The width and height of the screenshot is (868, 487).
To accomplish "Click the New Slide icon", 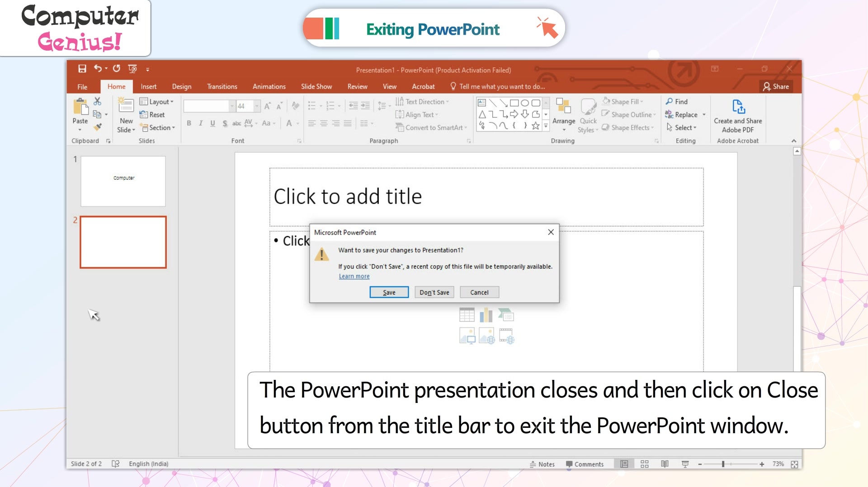I will click(126, 106).
